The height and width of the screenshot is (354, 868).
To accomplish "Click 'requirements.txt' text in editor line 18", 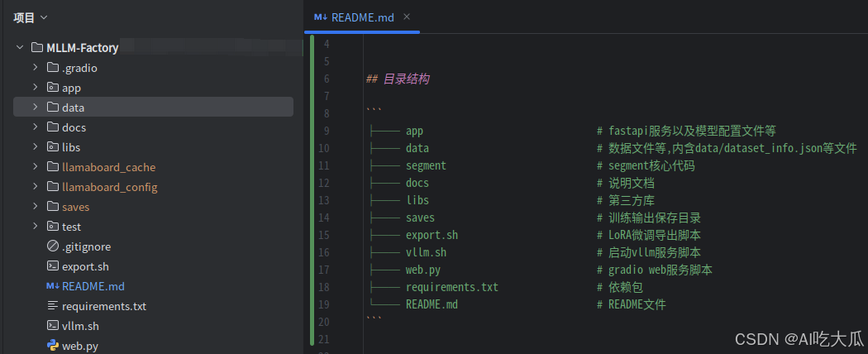I will [x=451, y=287].
